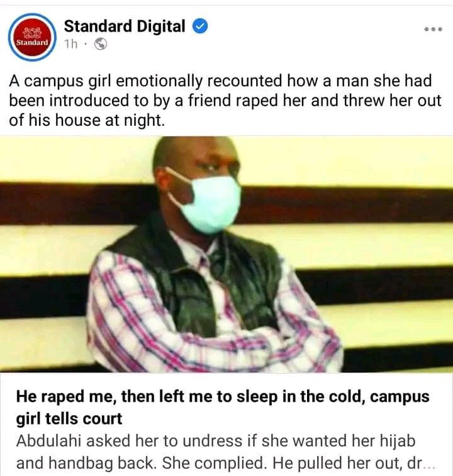Image resolution: width=453 pixels, height=476 pixels.
Task: Click the 'girl tells court' headline line
Action: point(69,419)
